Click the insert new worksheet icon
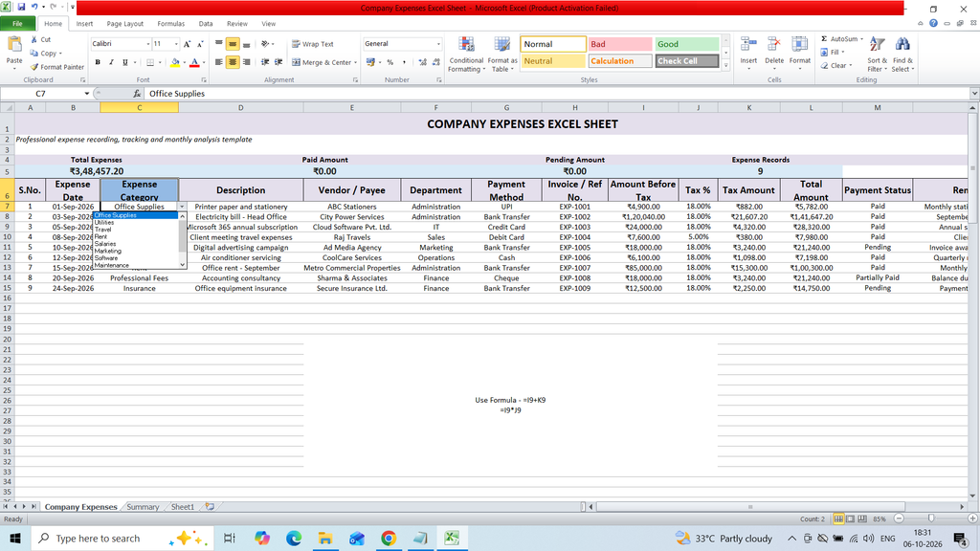 (210, 507)
